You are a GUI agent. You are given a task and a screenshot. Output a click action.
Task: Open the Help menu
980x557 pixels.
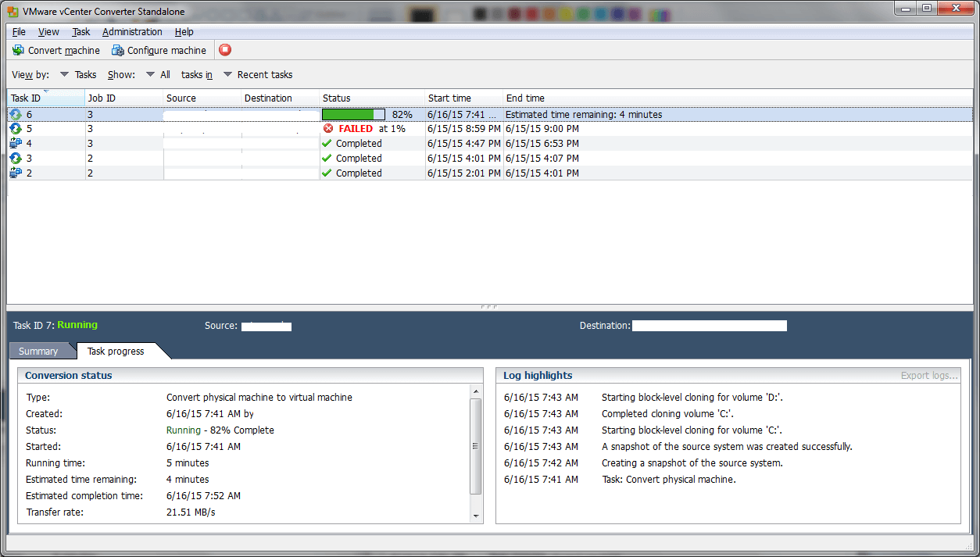184,32
